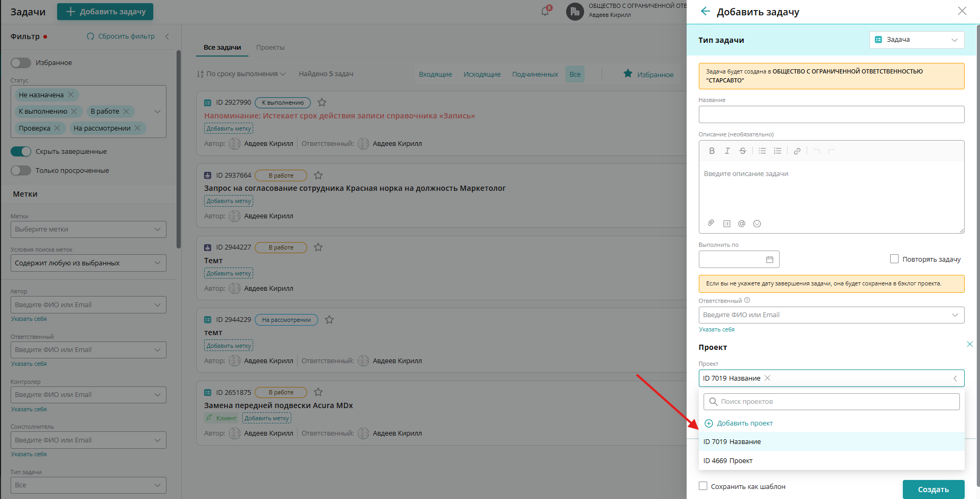Apply strikethrough formatting in description toolbar

click(742, 151)
